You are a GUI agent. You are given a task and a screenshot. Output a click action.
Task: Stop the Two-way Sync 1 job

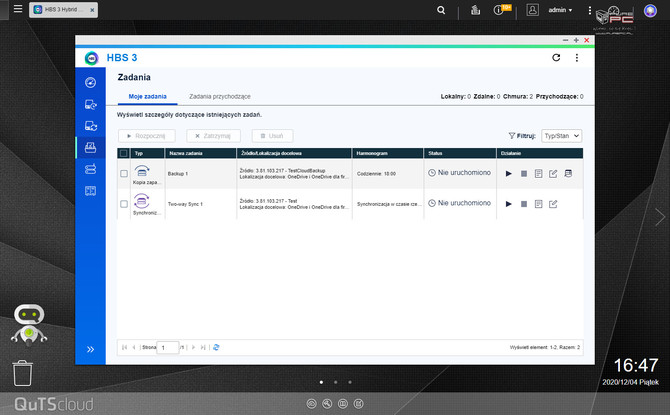(524, 204)
